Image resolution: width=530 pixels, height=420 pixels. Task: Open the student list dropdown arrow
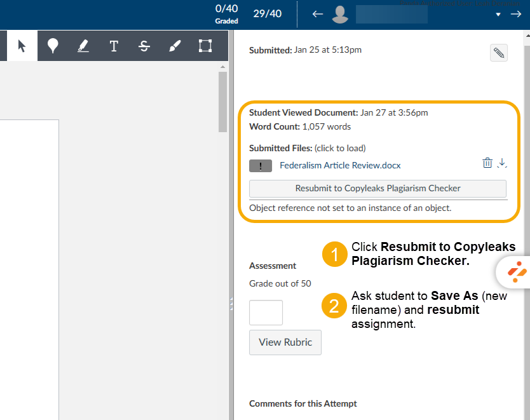498,15
